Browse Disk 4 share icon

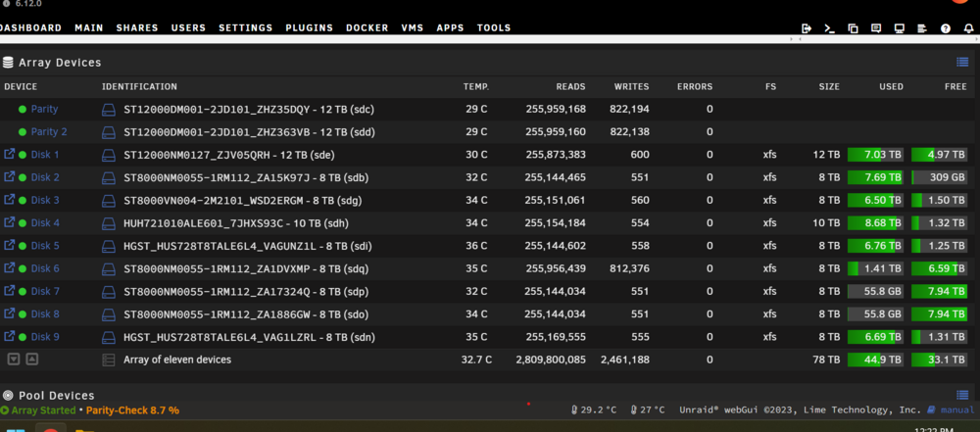[10, 222]
